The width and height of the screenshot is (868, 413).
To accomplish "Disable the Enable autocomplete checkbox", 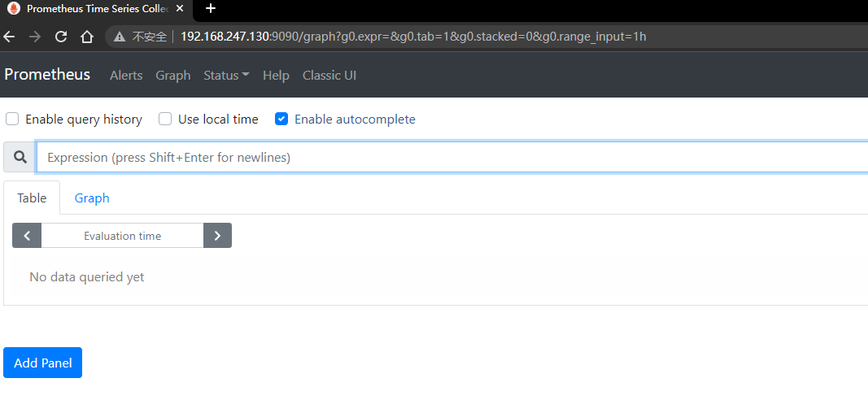I will tap(281, 119).
